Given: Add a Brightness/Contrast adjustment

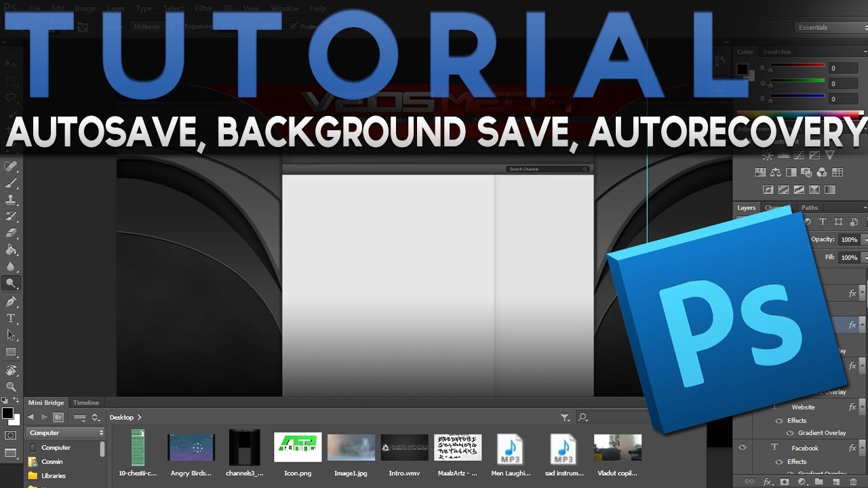Looking at the screenshot, I should click(768, 155).
